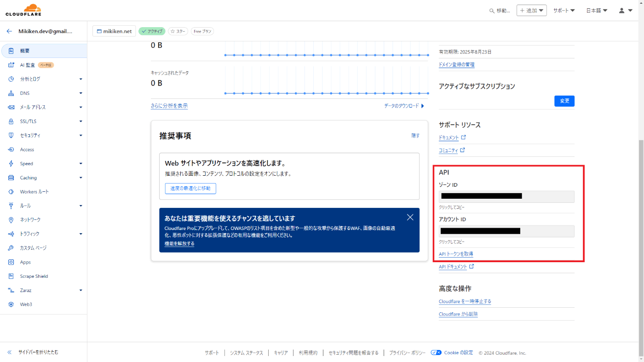Click Cloudflare から削除 link

[x=458, y=314]
